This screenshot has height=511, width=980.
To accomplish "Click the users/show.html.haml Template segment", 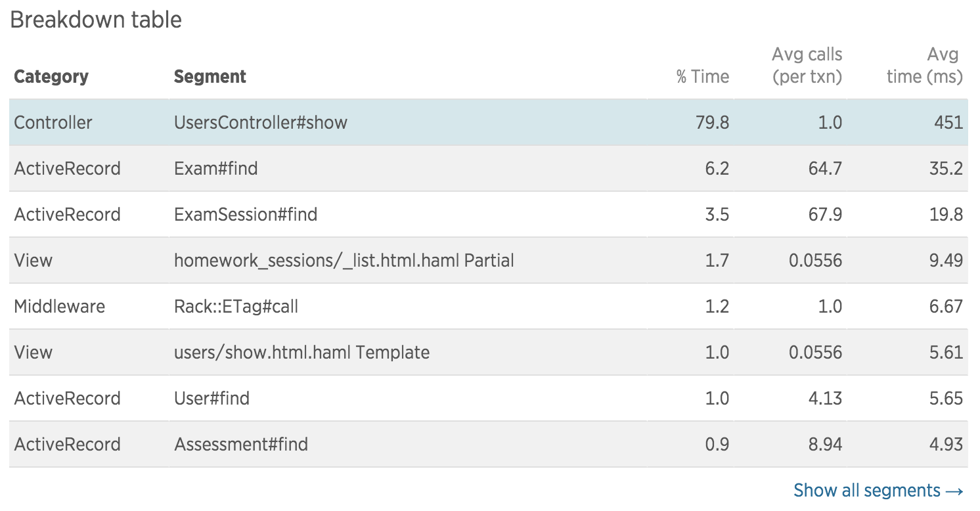I will 302,353.
